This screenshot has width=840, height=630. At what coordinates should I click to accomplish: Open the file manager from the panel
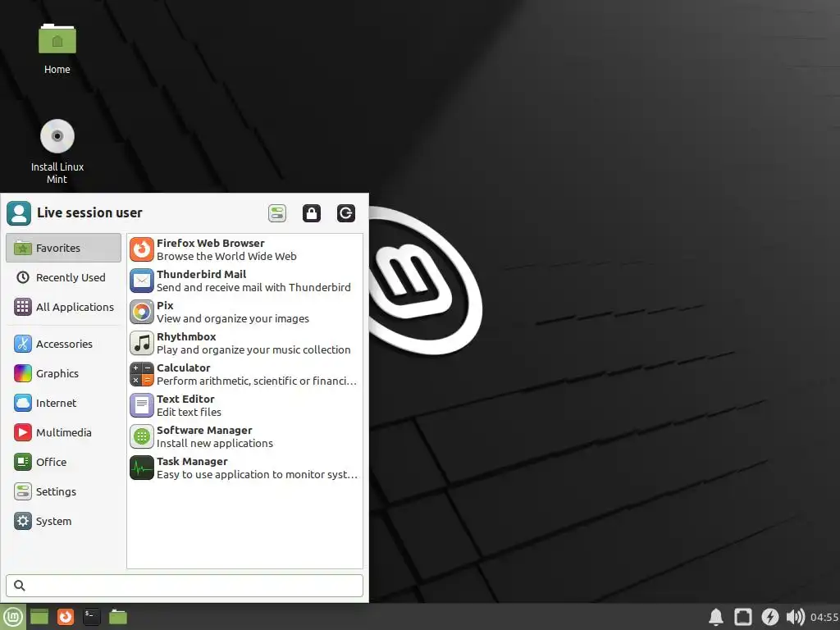(118, 617)
